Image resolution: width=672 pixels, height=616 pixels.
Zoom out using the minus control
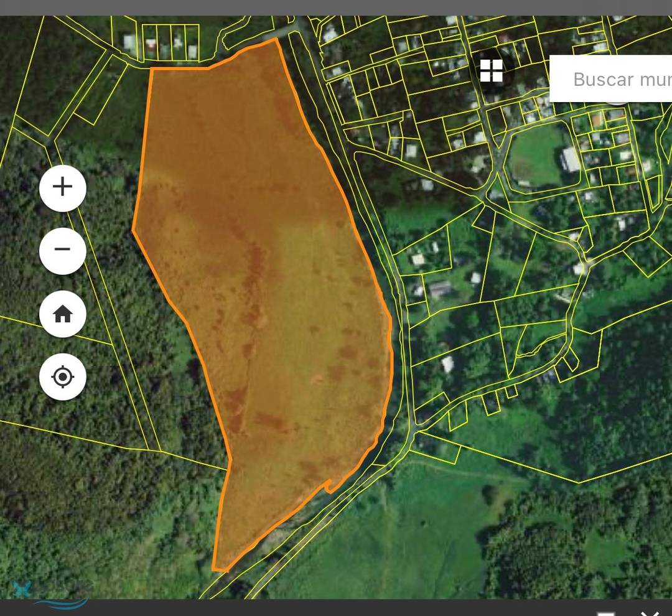62,251
